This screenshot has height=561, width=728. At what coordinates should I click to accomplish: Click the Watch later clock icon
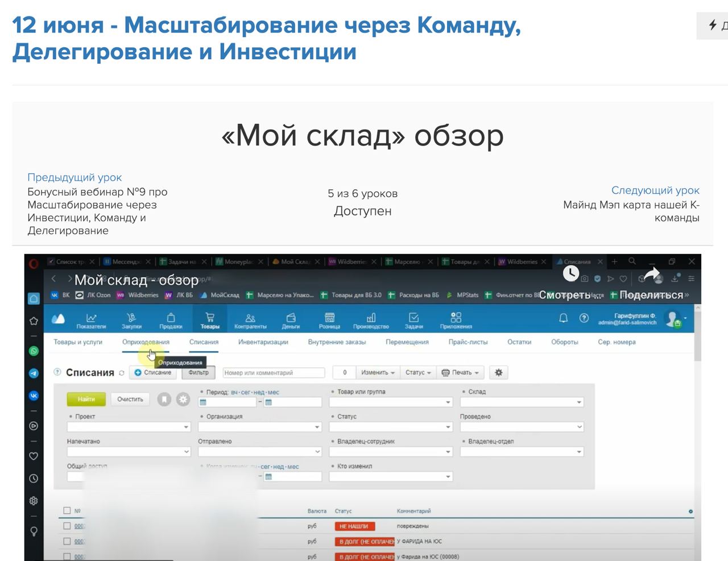(x=571, y=274)
